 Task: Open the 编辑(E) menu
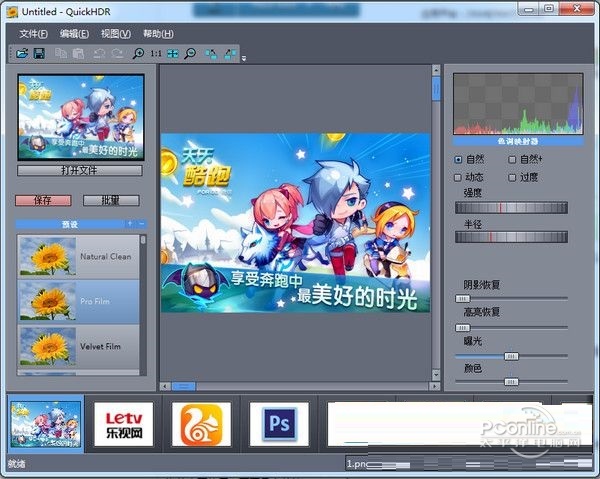click(74, 34)
